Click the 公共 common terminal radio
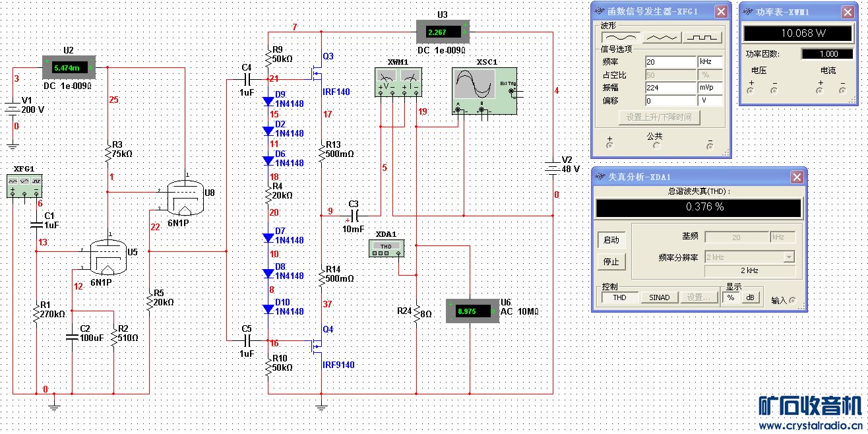 click(656, 146)
